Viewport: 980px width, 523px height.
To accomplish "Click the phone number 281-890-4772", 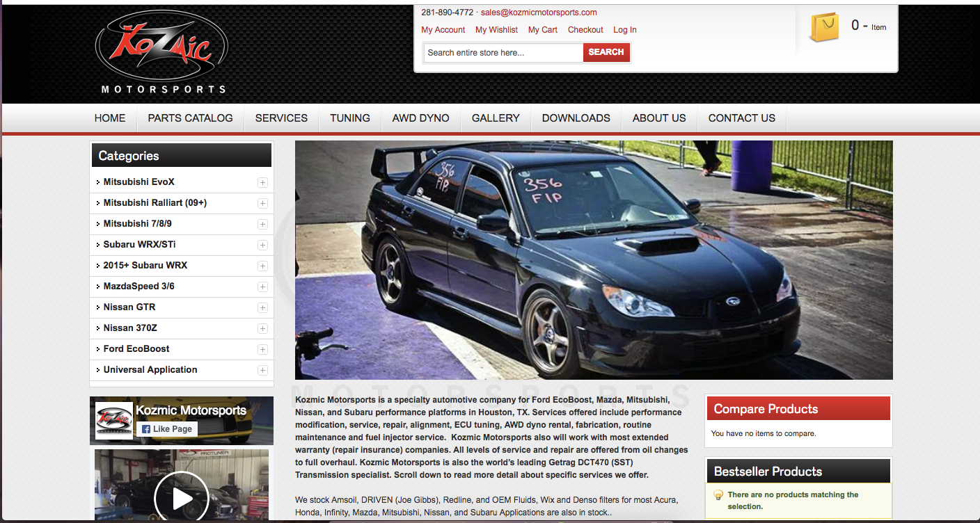I will (x=447, y=13).
